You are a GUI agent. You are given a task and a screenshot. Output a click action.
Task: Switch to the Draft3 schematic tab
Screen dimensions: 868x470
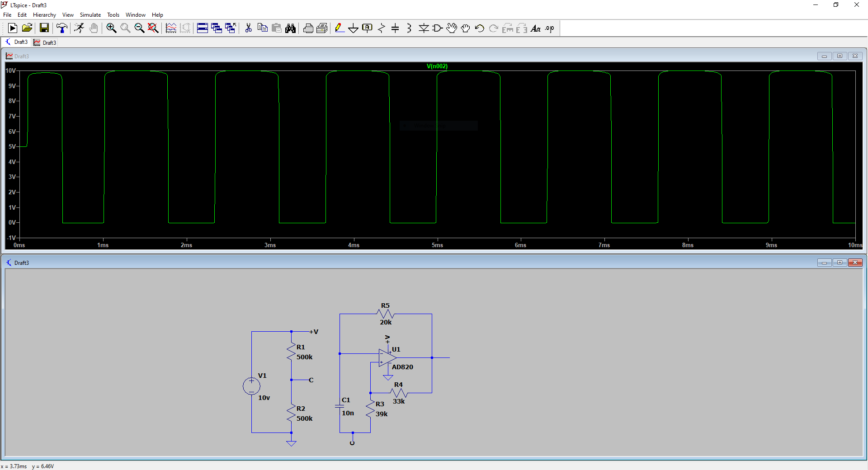click(x=16, y=42)
